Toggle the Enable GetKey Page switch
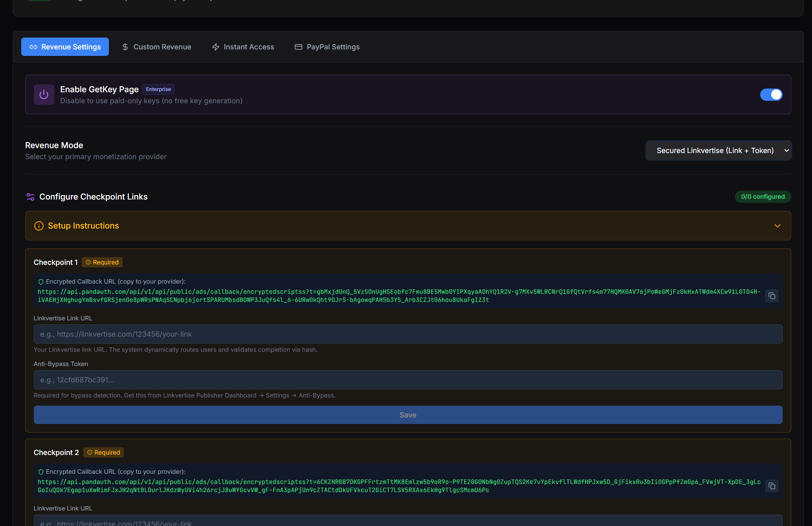The height and width of the screenshot is (526, 812). [771, 95]
